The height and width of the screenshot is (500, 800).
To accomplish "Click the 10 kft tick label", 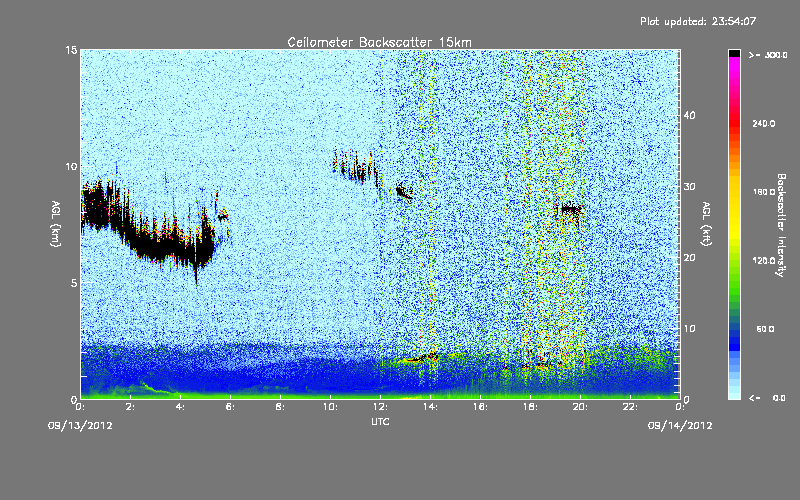I will click(x=689, y=328).
